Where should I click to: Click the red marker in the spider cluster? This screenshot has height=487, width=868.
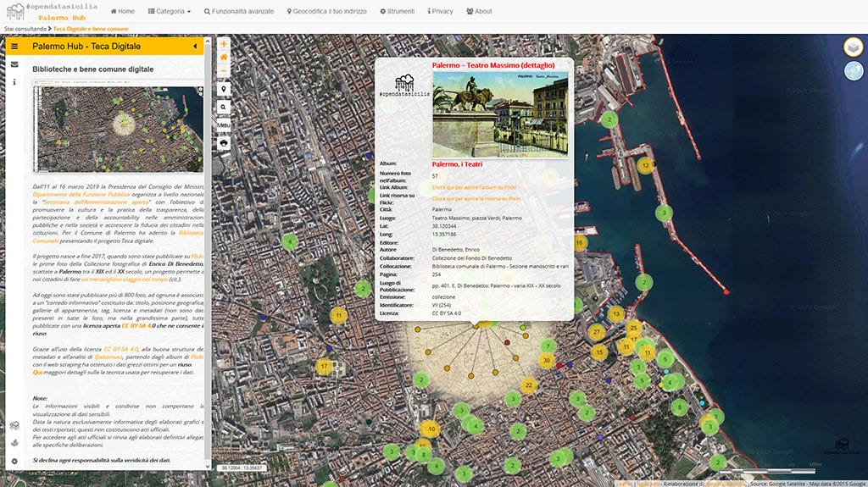[x=507, y=343]
